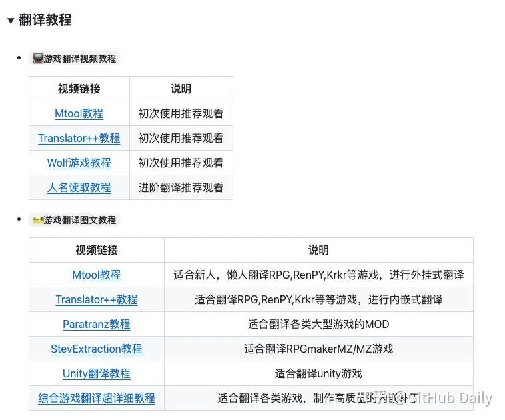Open Paratranz教程 link
The height and width of the screenshot is (420, 505).
point(97,324)
